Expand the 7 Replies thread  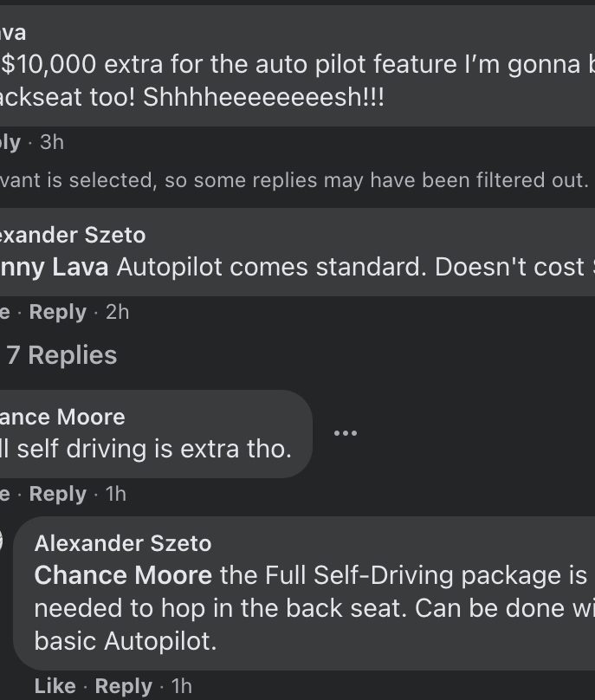click(61, 355)
